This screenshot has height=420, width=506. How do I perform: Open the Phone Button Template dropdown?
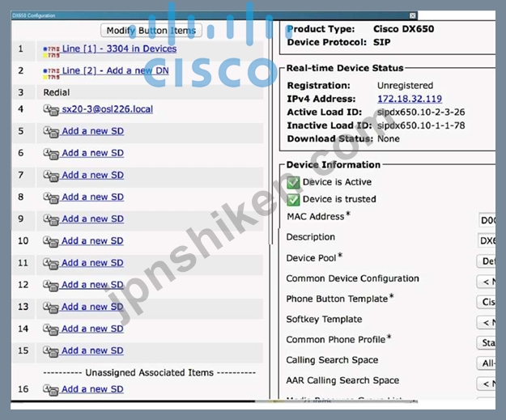click(487, 302)
